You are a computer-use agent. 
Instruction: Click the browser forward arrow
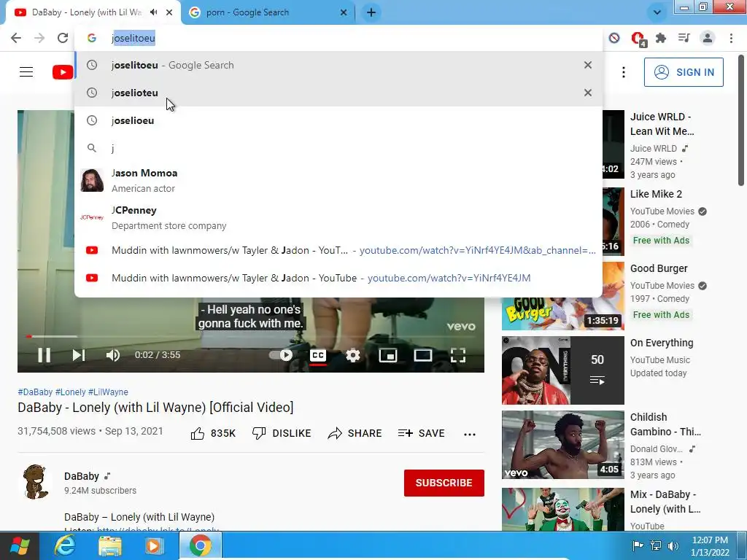point(39,38)
